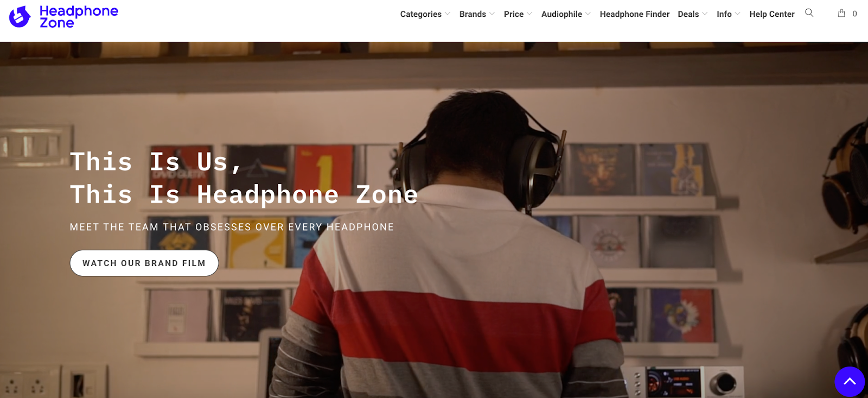The width and height of the screenshot is (868, 398).
Task: Click the Headphone Zone logo icon
Action: tap(20, 17)
